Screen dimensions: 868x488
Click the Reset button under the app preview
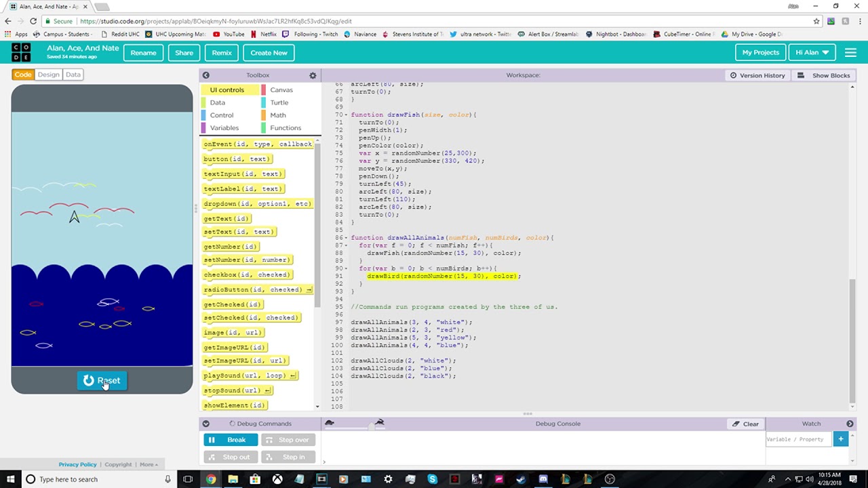click(x=102, y=381)
